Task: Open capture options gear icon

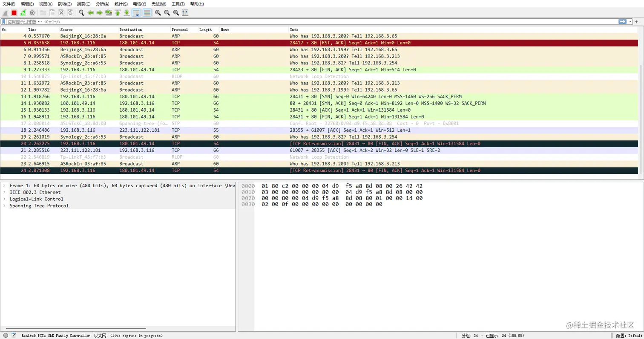Action: click(32, 13)
